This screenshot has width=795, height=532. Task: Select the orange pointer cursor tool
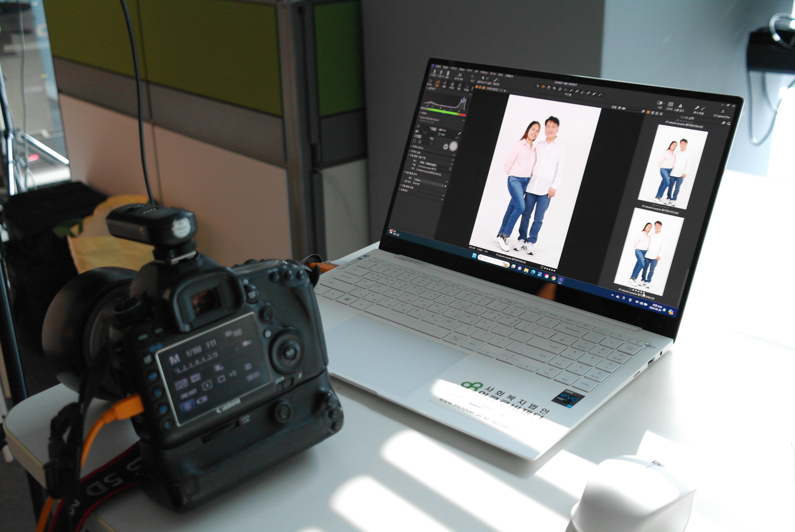pos(543,87)
